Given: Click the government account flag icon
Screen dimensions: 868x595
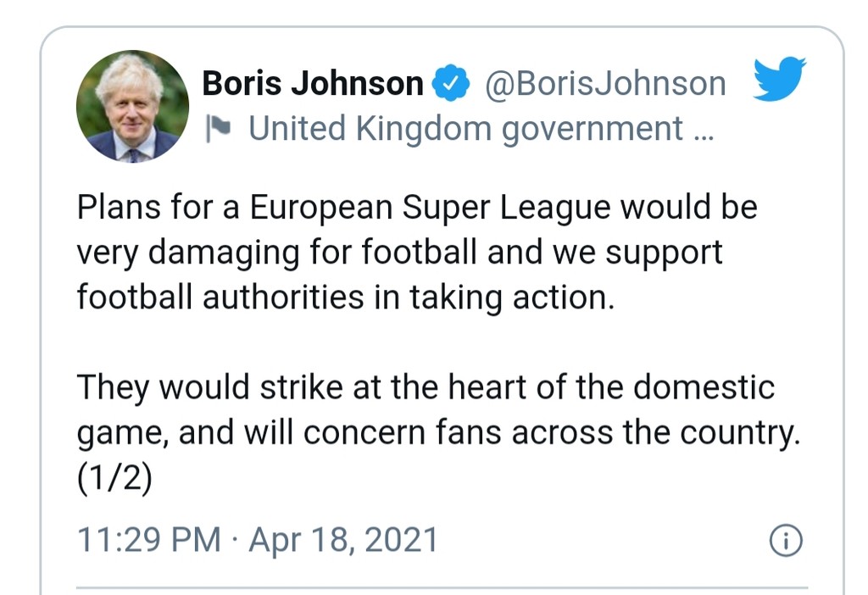Looking at the screenshot, I should click(218, 129).
